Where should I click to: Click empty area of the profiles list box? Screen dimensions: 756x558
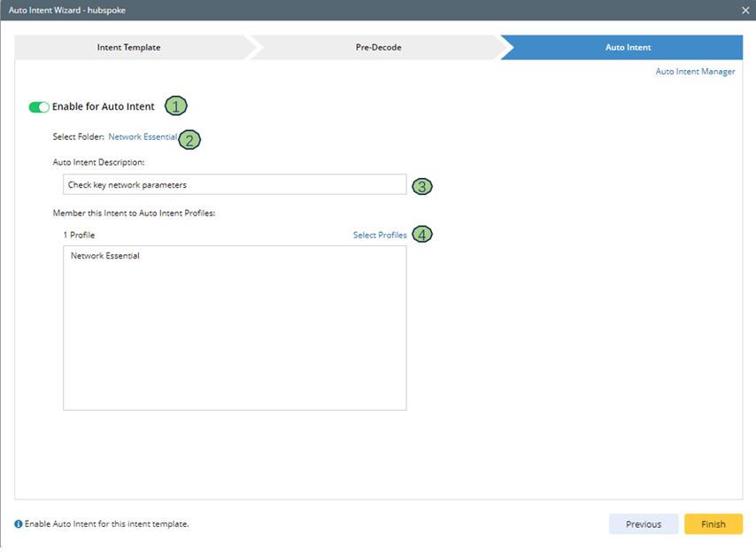tap(235, 345)
